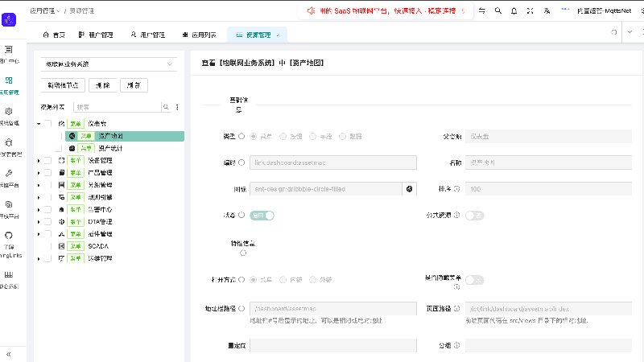Click 删除 button
Image resolution: width=644 pixels, height=362 pixels.
click(x=103, y=85)
